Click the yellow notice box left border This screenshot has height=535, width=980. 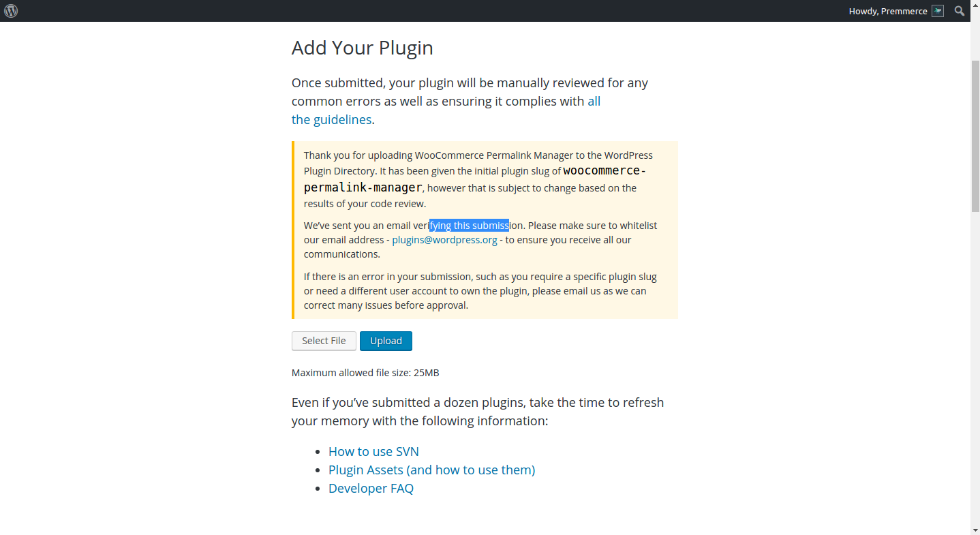[293, 230]
